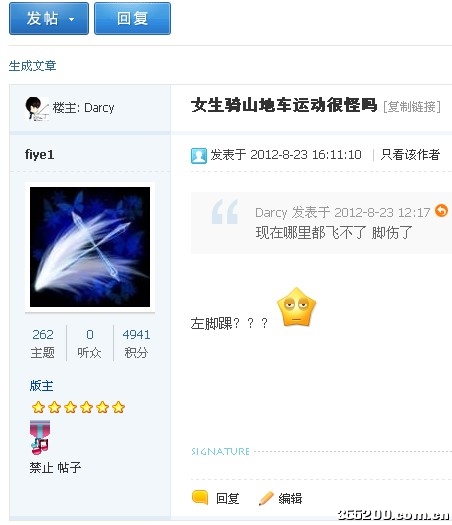The image size is (452, 525).
Task: View the 262 主题 count
Action: (43, 343)
